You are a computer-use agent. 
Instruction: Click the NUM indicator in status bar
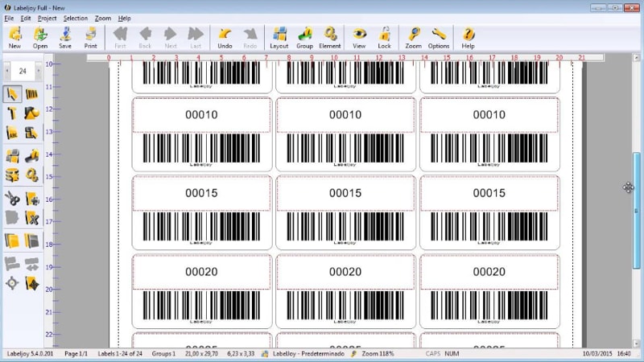click(452, 353)
